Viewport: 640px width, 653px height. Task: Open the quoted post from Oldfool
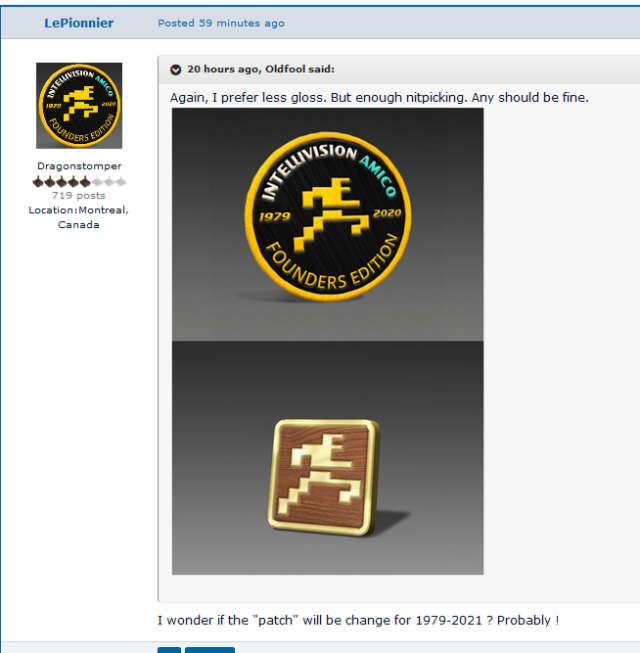point(261,69)
